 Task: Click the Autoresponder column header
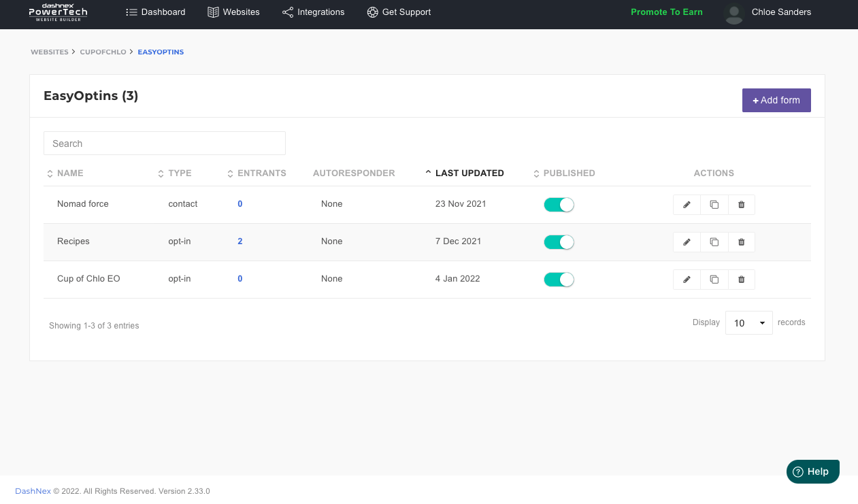pyautogui.click(x=354, y=173)
